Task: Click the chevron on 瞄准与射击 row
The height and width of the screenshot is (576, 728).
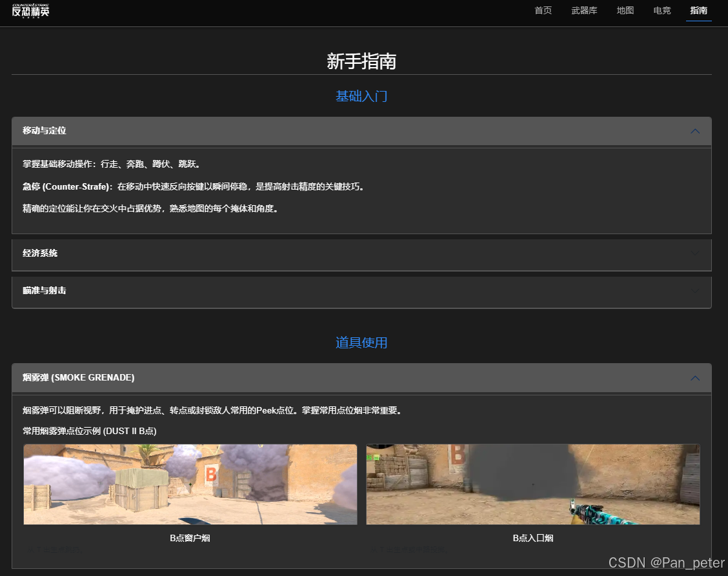Action: coord(695,290)
